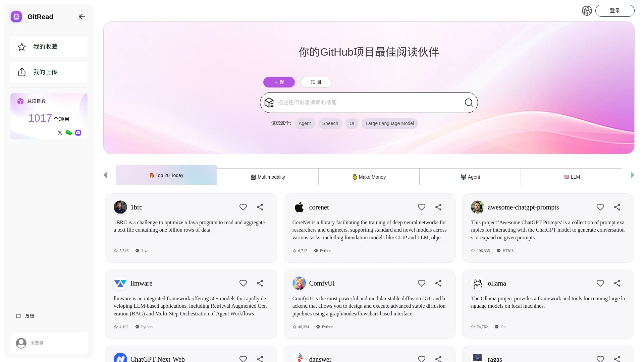The image size is (644, 362).
Task: Click the Large Language Model tag button
Action: tap(390, 123)
